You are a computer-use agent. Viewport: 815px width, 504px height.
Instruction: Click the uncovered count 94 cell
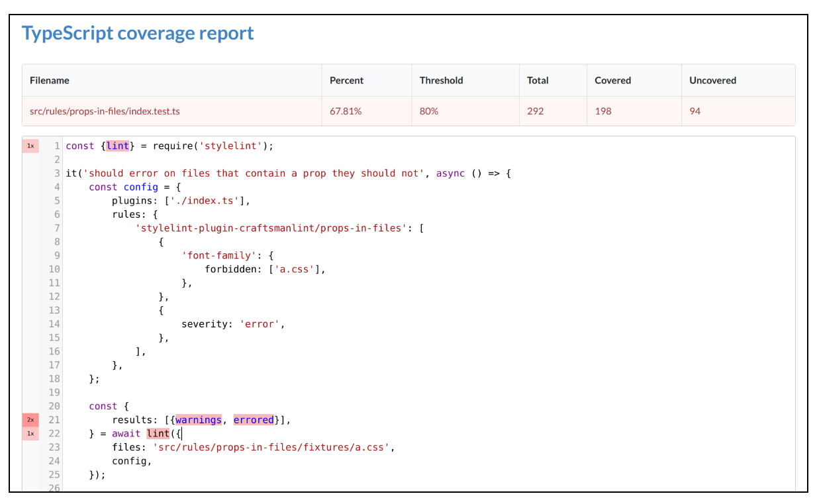695,111
